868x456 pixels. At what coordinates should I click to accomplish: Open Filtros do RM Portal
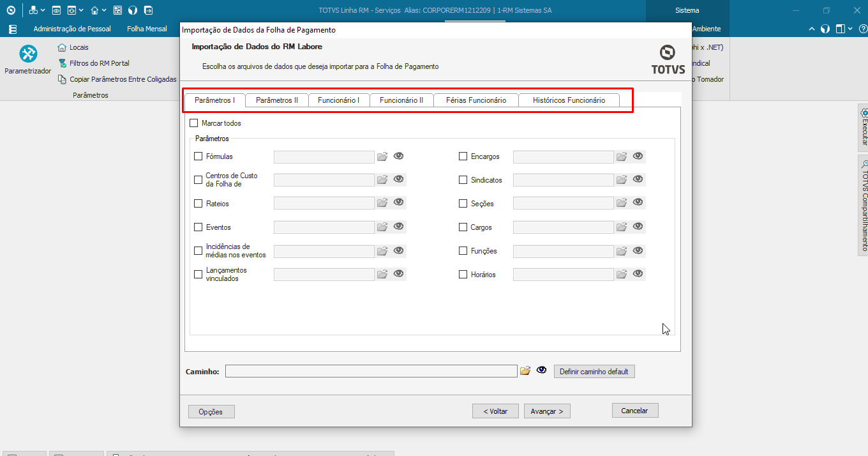click(x=94, y=63)
